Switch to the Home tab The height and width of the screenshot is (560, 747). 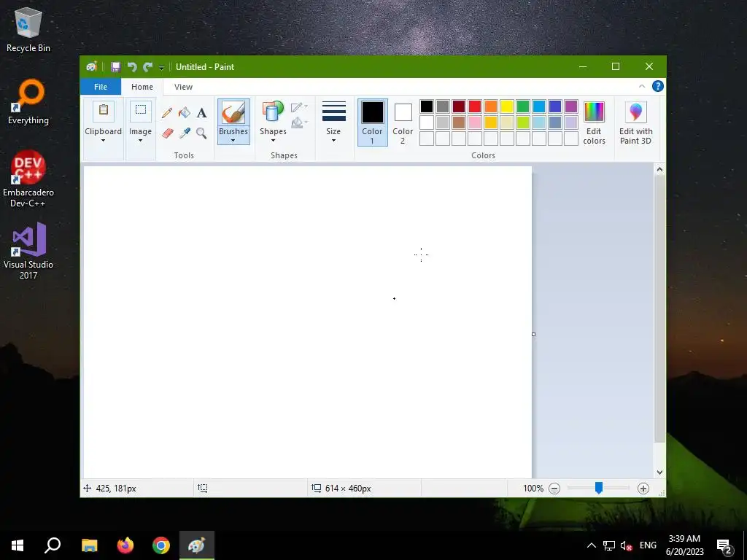[142, 87]
